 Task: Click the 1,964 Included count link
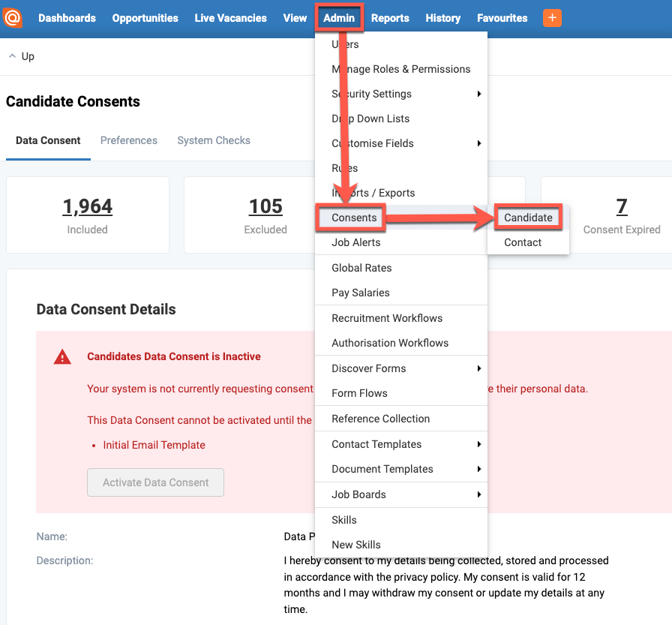tap(87, 206)
